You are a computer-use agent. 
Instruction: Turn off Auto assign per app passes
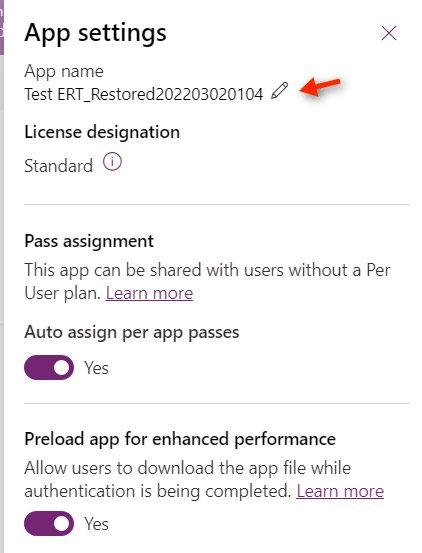click(49, 367)
